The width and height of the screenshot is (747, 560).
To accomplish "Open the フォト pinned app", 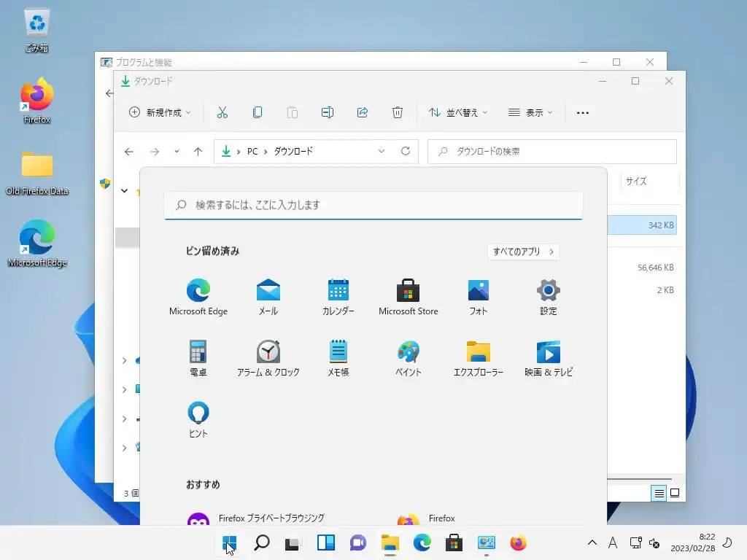I will click(479, 297).
